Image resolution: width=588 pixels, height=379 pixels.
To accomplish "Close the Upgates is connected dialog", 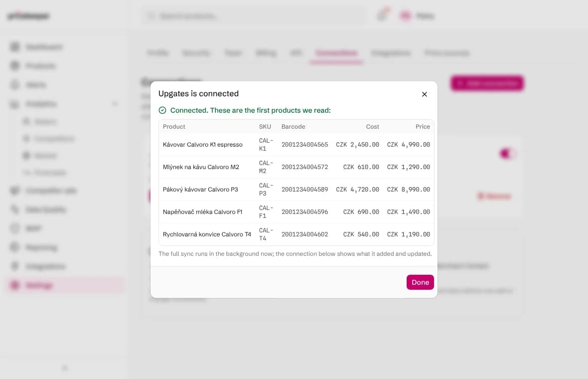I will point(424,94).
